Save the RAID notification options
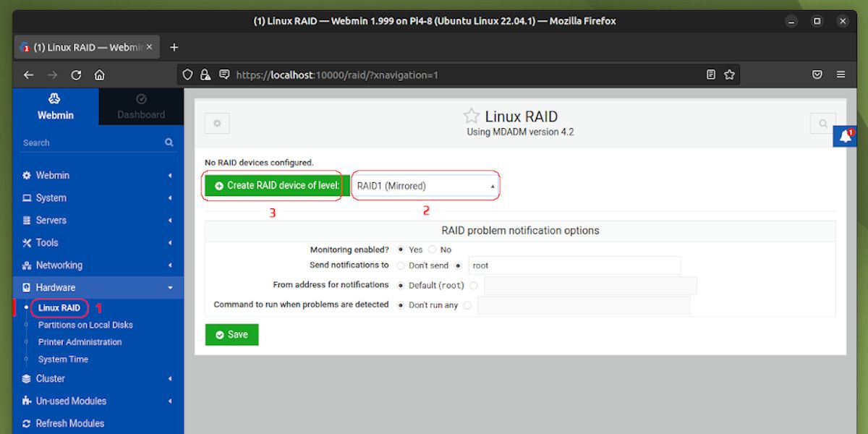 231,334
